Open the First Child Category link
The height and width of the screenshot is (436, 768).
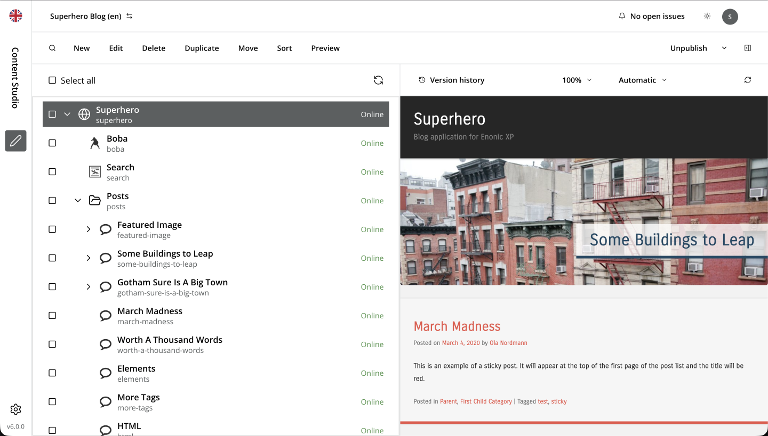(x=486, y=401)
